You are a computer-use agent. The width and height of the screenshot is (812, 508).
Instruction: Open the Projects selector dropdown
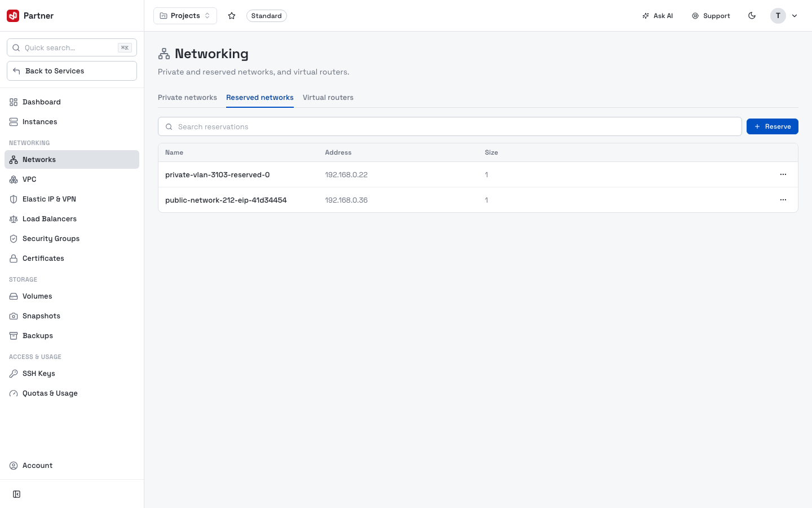pyautogui.click(x=185, y=16)
